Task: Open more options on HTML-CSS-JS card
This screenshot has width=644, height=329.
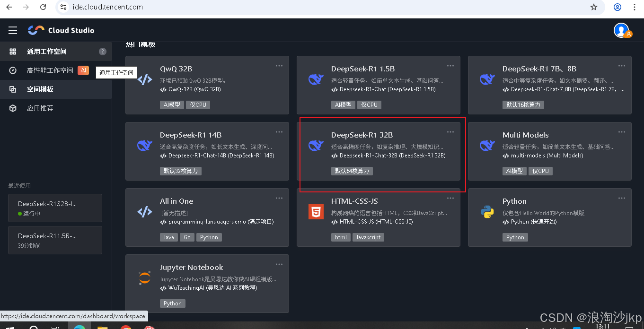Action: [x=450, y=198]
